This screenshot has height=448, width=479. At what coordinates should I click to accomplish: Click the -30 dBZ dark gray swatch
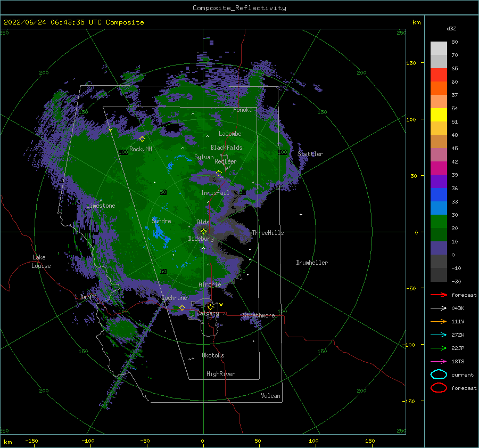coord(439,275)
